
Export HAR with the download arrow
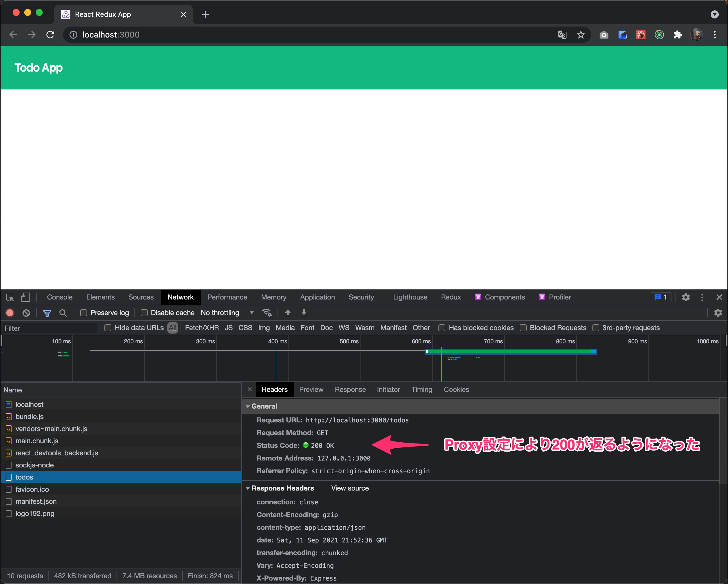click(x=304, y=313)
